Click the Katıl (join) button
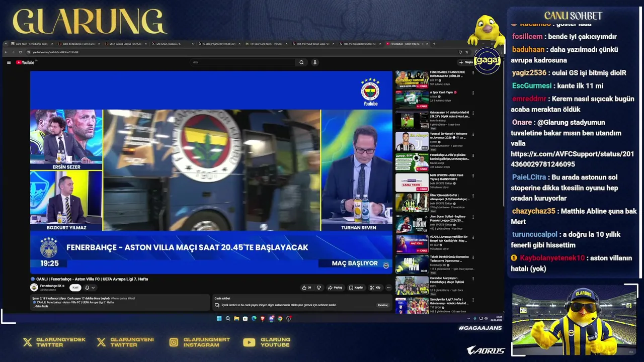 tap(75, 288)
